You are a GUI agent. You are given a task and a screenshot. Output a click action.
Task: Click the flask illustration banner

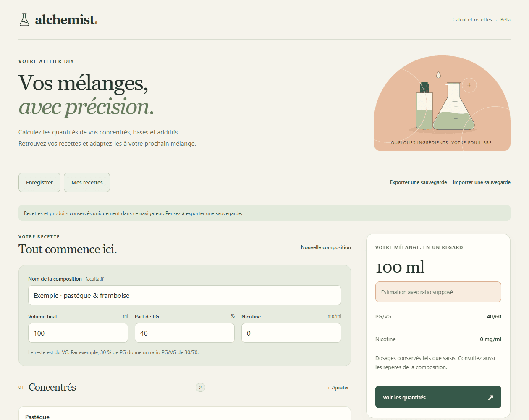click(442, 103)
